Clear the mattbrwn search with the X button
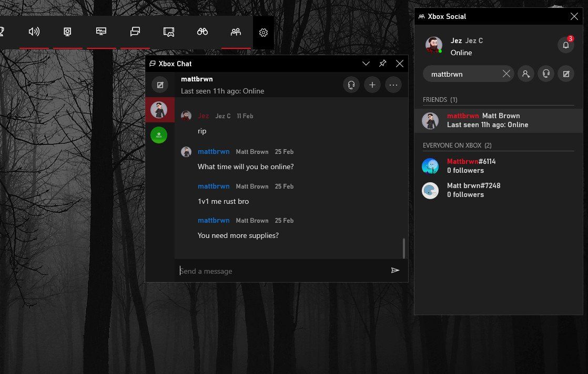Image resolution: width=588 pixels, height=374 pixels. click(x=506, y=74)
